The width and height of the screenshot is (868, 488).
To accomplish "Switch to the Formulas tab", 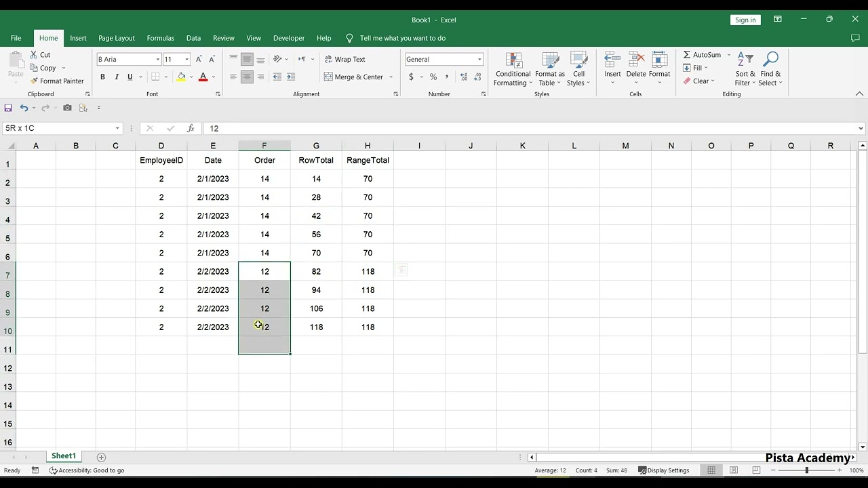I will coord(161,38).
